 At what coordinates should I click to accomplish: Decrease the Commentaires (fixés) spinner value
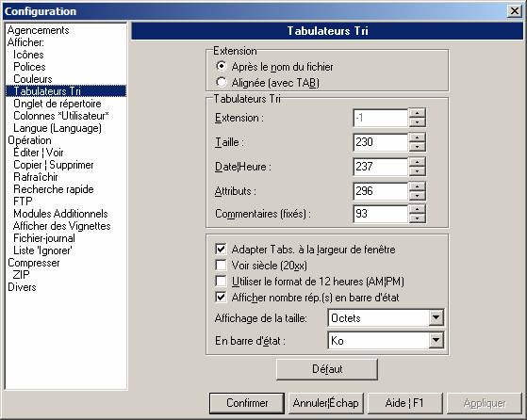[x=417, y=218]
